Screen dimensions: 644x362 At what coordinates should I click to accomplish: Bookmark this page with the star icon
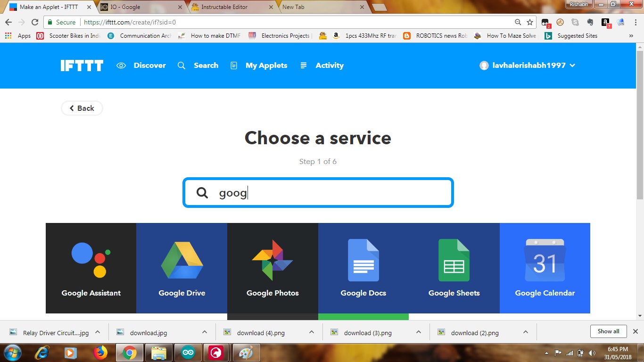(x=530, y=22)
